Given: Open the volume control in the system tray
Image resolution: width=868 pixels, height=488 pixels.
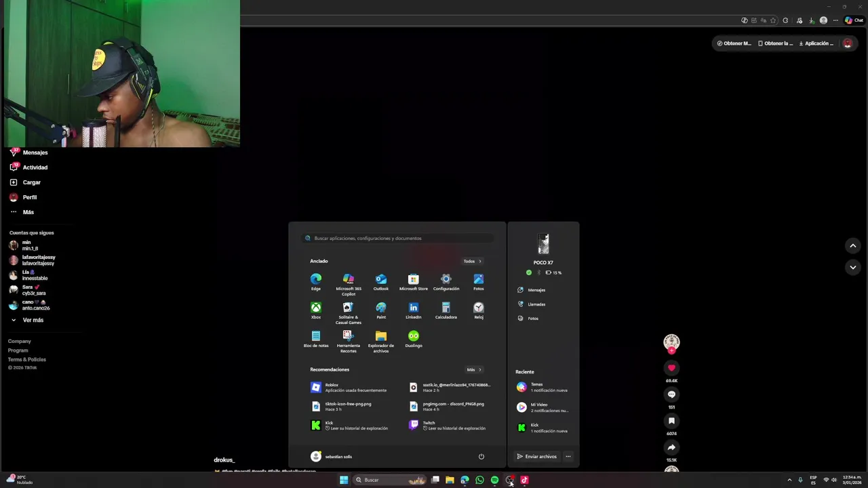Looking at the screenshot, I should (834, 480).
